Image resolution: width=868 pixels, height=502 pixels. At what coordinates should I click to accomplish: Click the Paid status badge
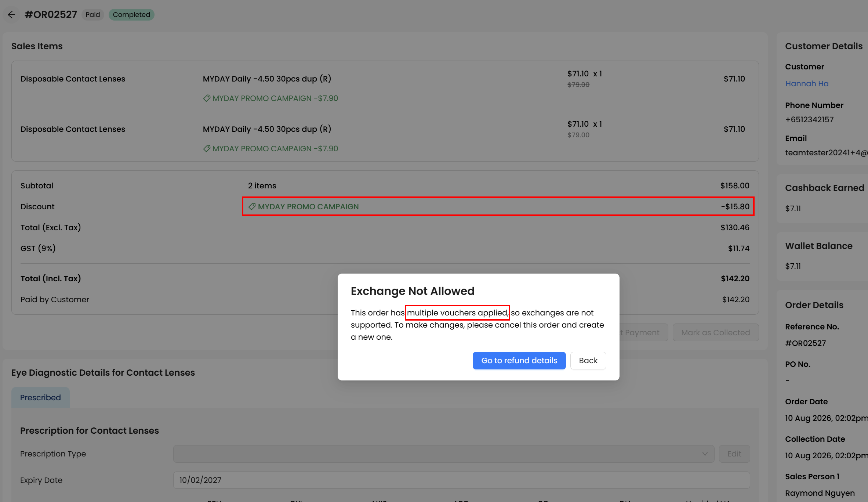[x=93, y=15]
